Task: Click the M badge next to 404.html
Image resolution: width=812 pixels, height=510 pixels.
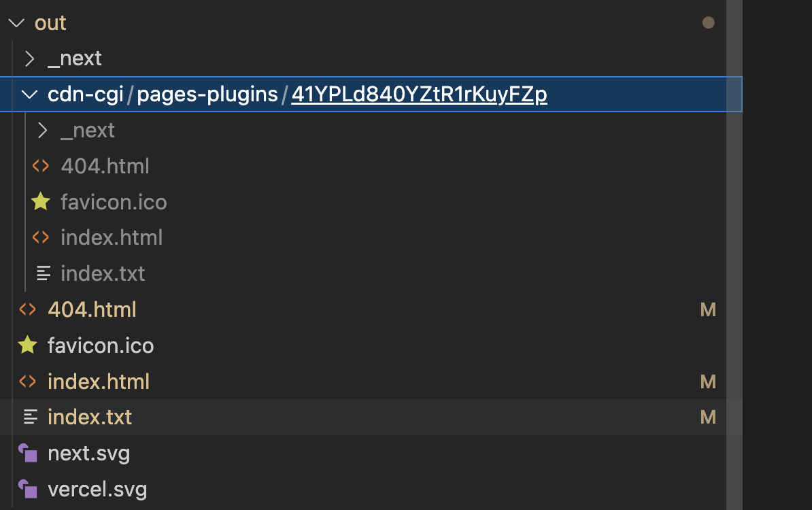Action: tap(708, 309)
